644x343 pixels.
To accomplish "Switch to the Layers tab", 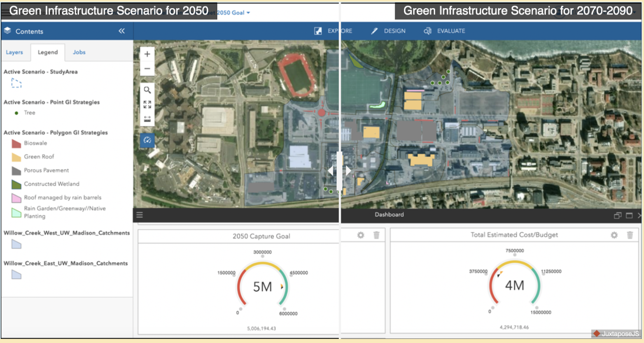I will [15, 52].
